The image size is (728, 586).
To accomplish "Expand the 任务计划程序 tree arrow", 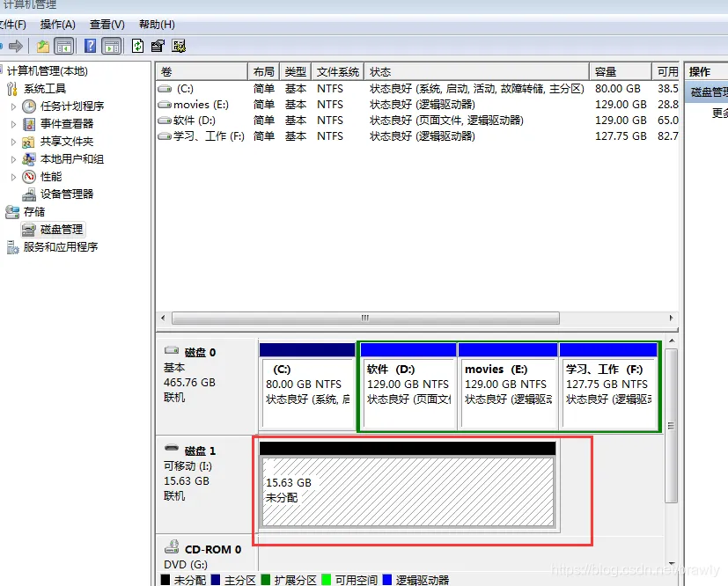I will coord(13,106).
